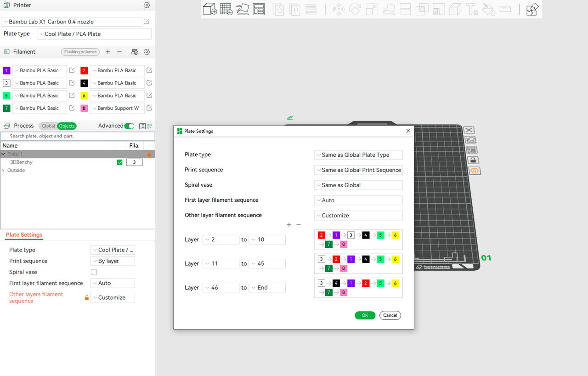The width and height of the screenshot is (588, 376).
Task: Select the Color painting bucket tool
Action: click(x=489, y=9)
